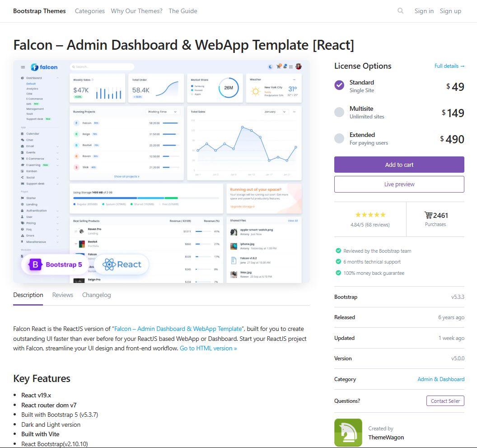Go to the Bootstrap Themes home logo
Screen dimensions: 477x448
tap(39, 11)
